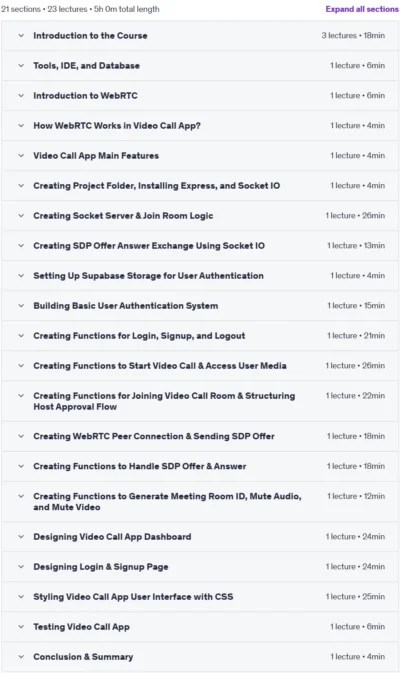The image size is (400, 673).
Task: Open the Introduction to WebRTC section
Action: tap(200, 96)
